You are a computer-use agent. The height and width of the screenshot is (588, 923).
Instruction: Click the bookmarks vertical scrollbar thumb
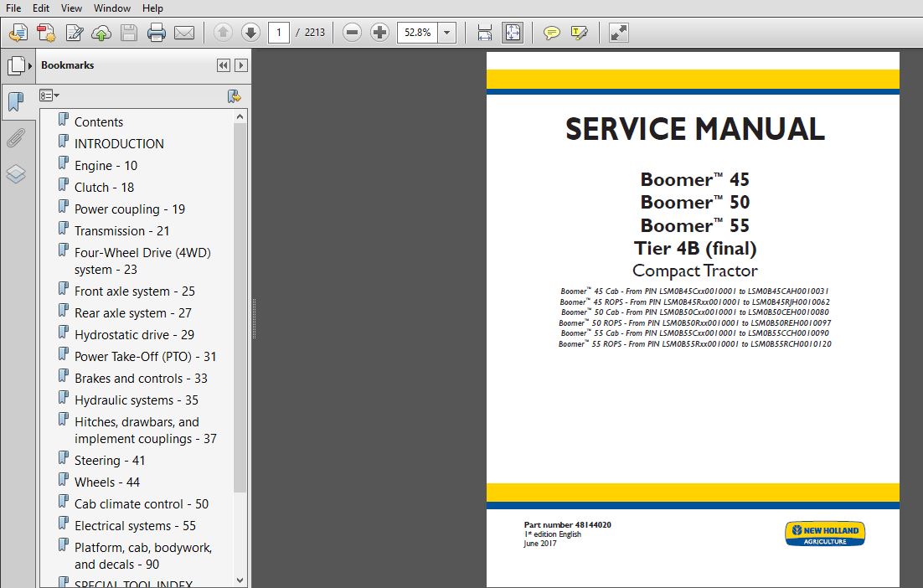240,308
